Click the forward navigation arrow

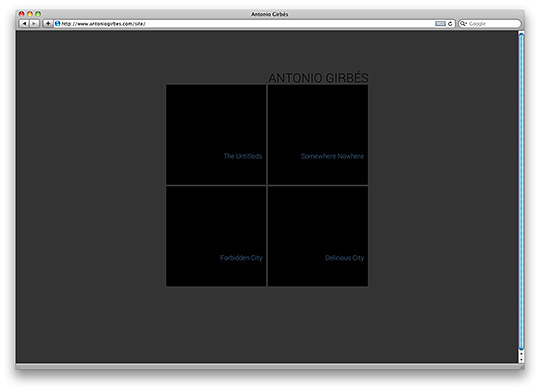point(34,24)
